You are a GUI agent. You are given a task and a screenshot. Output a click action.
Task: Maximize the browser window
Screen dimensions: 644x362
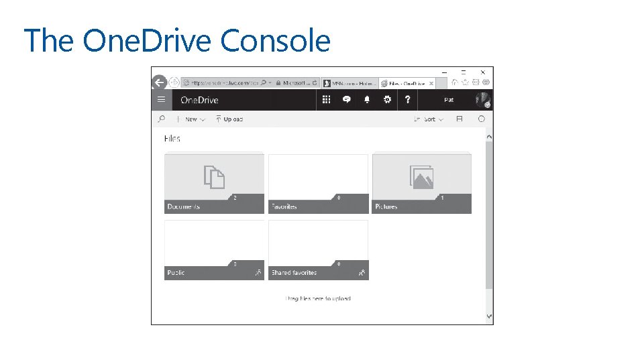click(x=464, y=72)
